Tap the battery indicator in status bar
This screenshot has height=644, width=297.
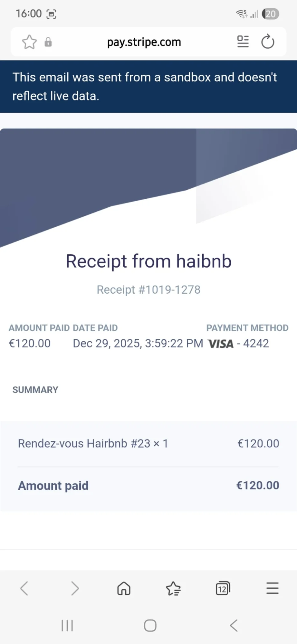(270, 14)
